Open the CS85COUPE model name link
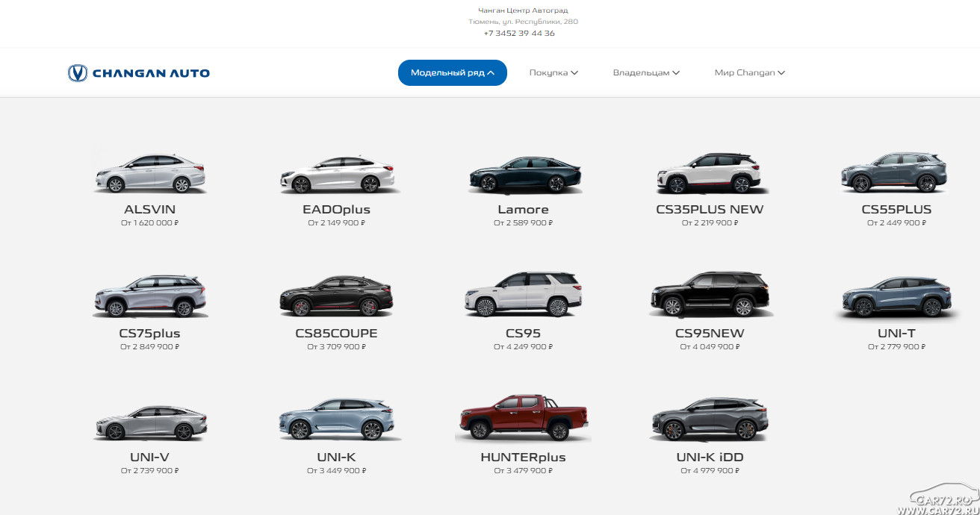The width and height of the screenshot is (980, 515). (x=336, y=334)
